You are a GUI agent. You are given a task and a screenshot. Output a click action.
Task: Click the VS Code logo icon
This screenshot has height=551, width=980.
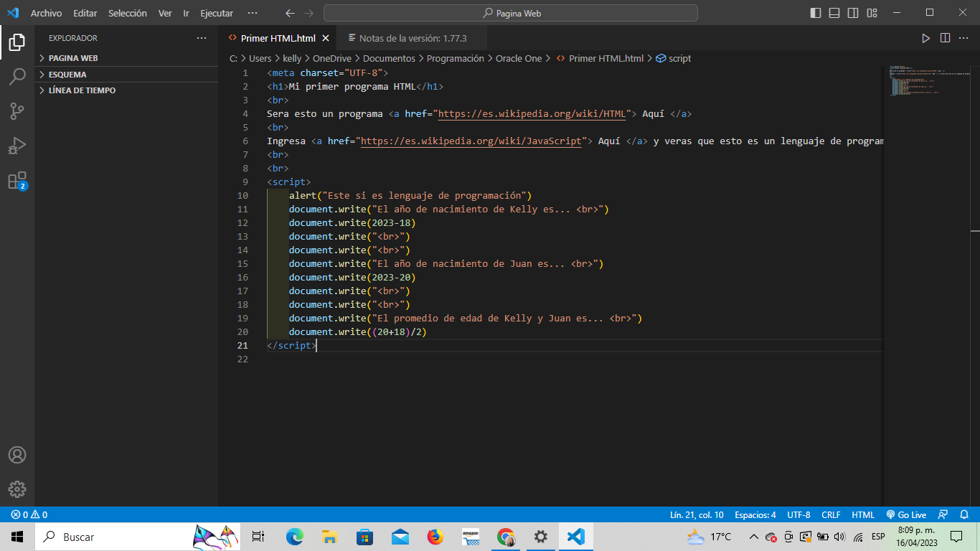pos(12,13)
